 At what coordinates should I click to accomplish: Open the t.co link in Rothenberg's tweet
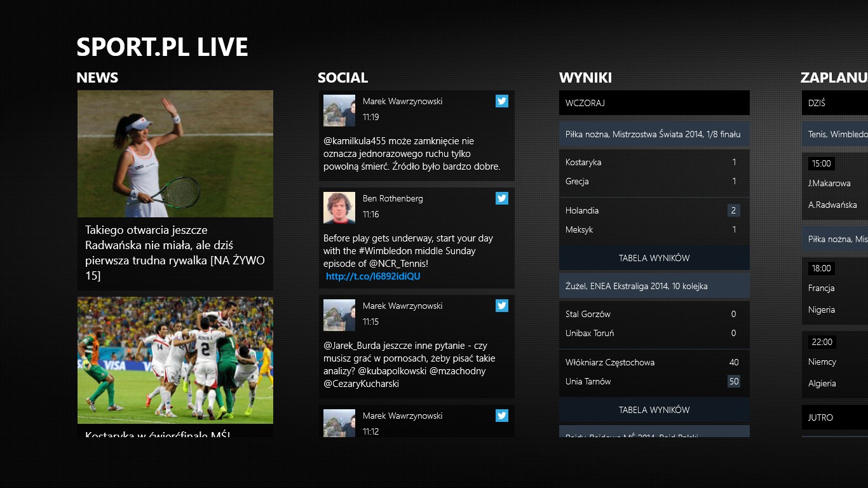click(373, 276)
